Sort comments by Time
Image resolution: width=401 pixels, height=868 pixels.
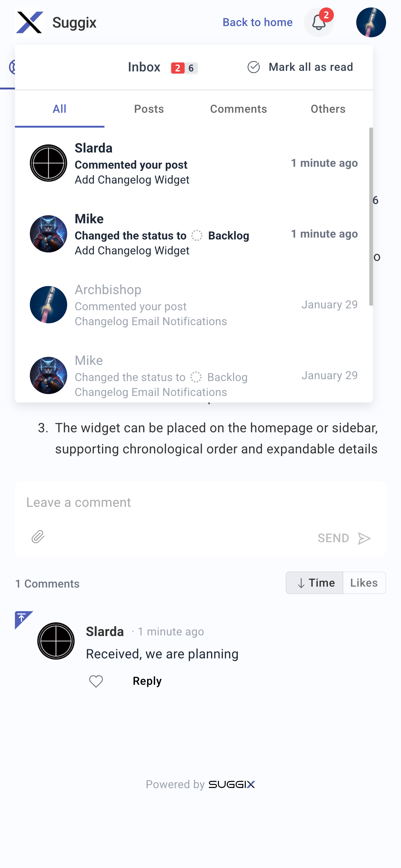[x=314, y=583]
